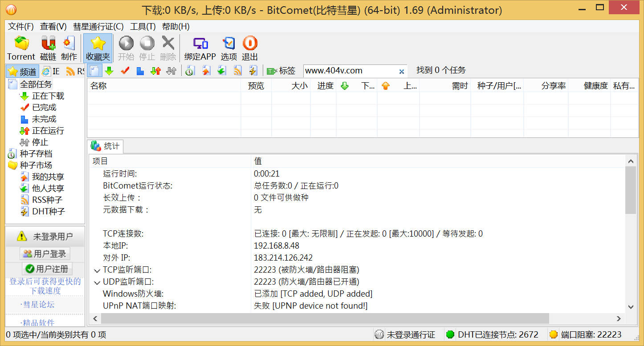This screenshot has height=346, width=644.
Task: Open BitComet 选项 options
Action: [x=228, y=47]
